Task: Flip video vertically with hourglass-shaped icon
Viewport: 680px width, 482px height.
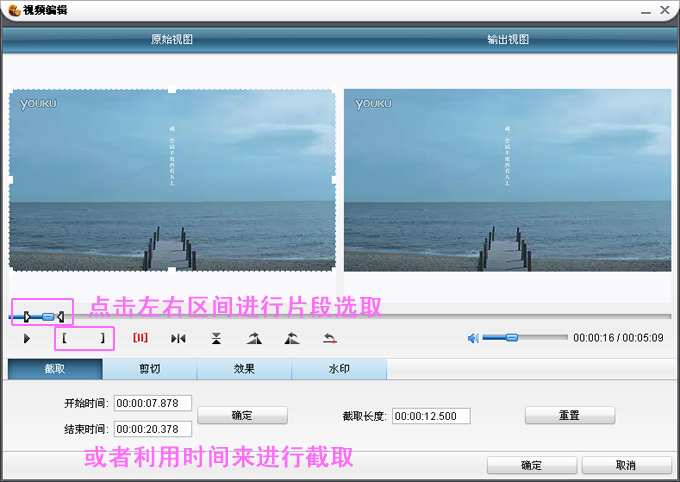Action: pos(216,338)
